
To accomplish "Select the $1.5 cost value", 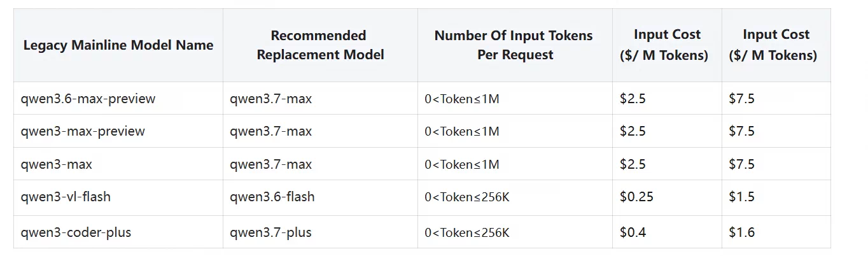I will (742, 197).
